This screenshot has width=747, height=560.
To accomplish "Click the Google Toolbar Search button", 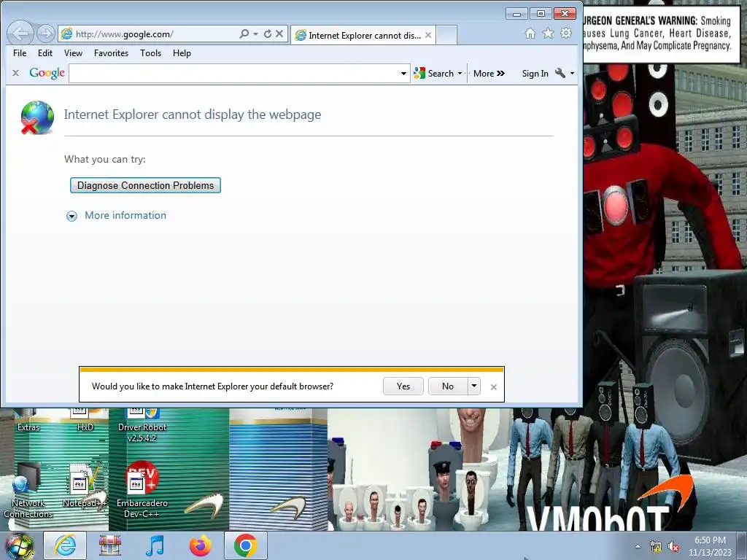I will pyautogui.click(x=434, y=74).
